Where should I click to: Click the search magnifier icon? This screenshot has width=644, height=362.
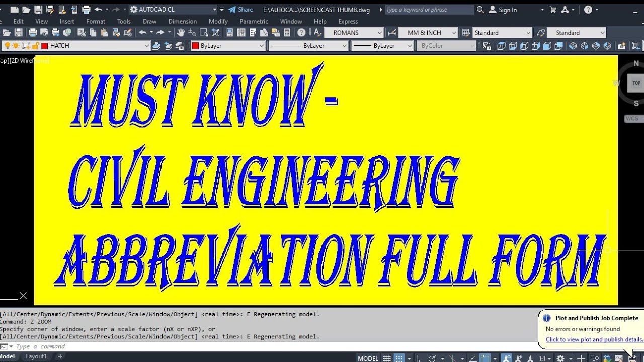click(480, 10)
